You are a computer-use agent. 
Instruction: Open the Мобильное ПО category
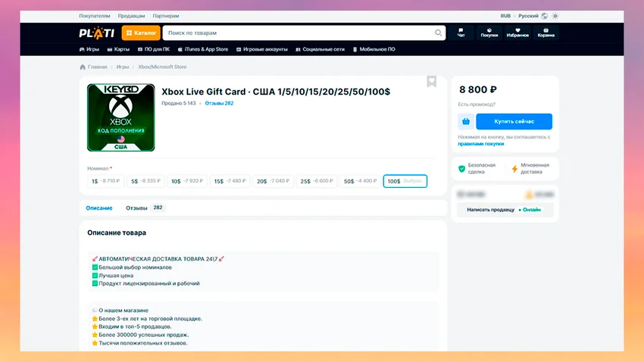pyautogui.click(x=374, y=49)
